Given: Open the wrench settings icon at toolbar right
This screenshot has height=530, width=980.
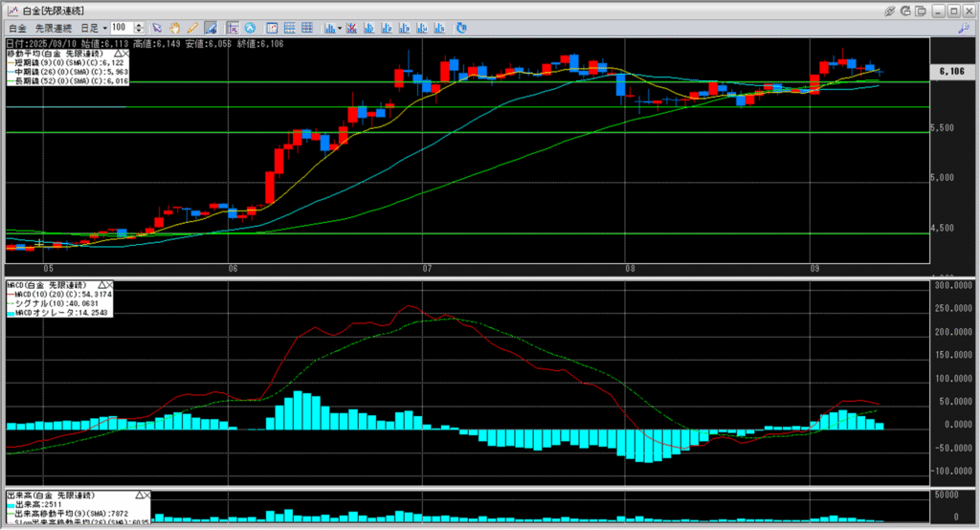Looking at the screenshot, I should point(965,29).
